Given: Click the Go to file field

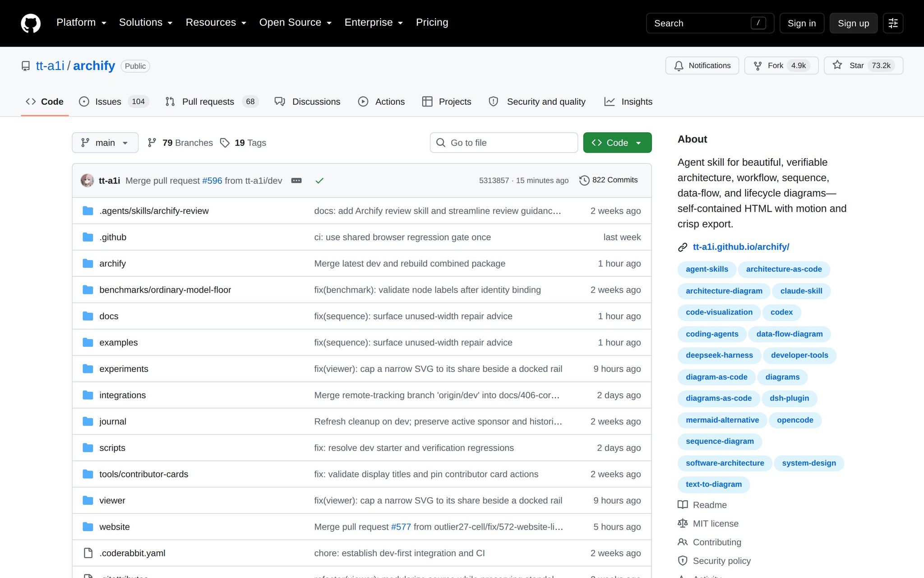Looking at the screenshot, I should pyautogui.click(x=504, y=143).
